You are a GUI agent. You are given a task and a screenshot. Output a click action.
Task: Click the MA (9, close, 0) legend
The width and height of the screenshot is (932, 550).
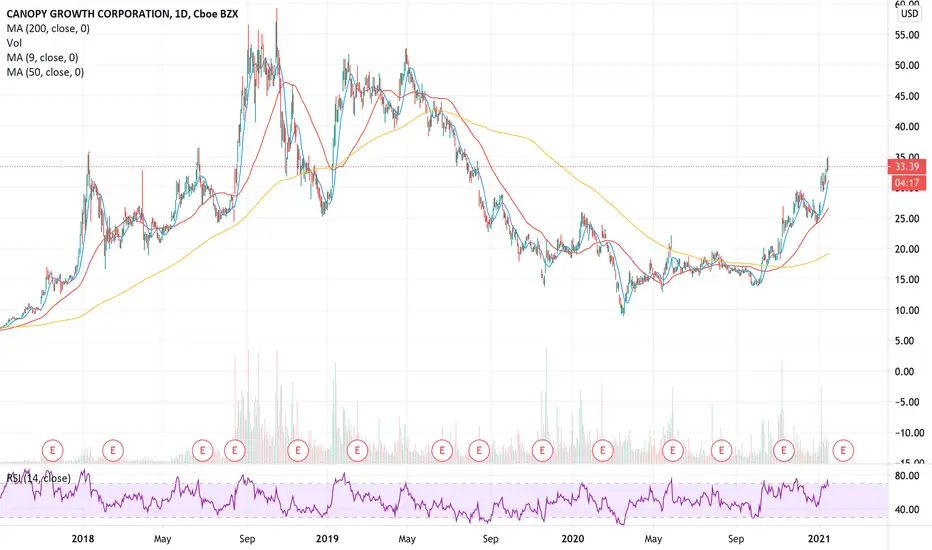(x=42, y=58)
